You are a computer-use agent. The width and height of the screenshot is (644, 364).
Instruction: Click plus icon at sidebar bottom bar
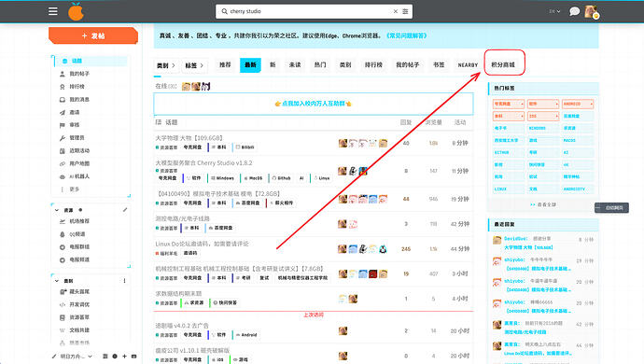[124, 357]
